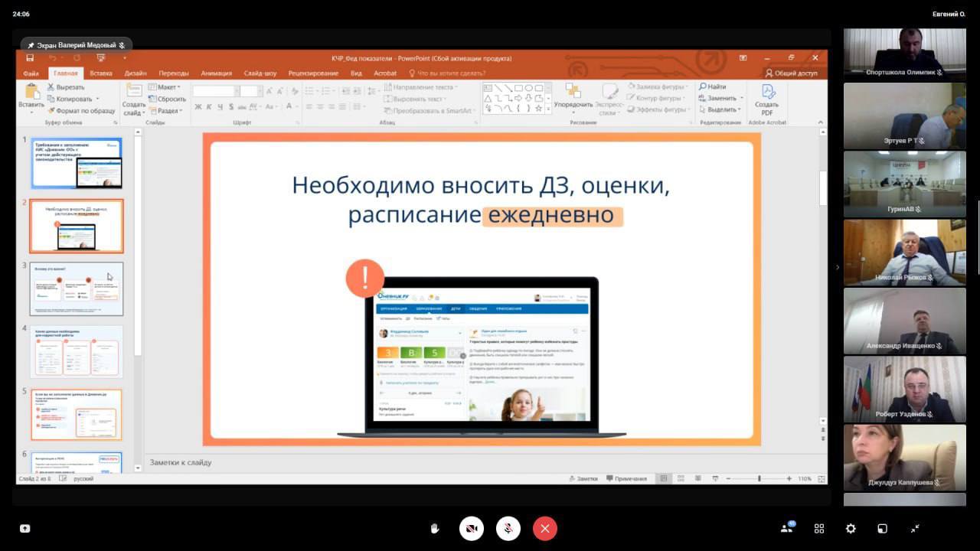The width and height of the screenshot is (980, 551).
Task: Start slideshow from status bar icon
Action: tap(714, 478)
